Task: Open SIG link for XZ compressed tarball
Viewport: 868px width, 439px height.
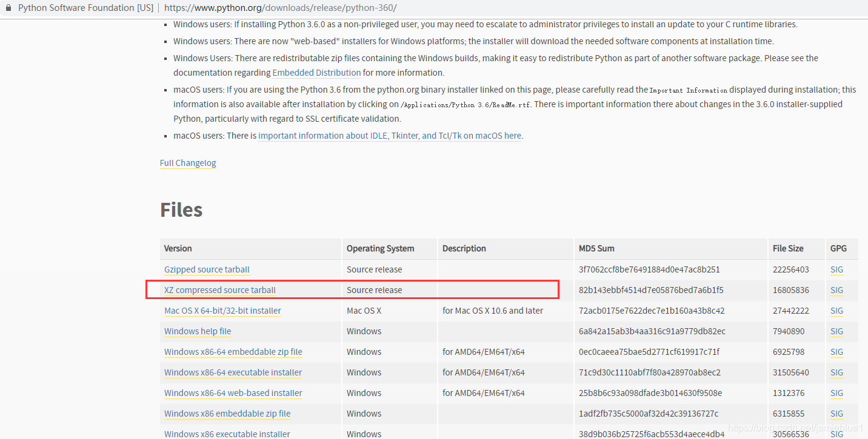Action: [x=836, y=290]
